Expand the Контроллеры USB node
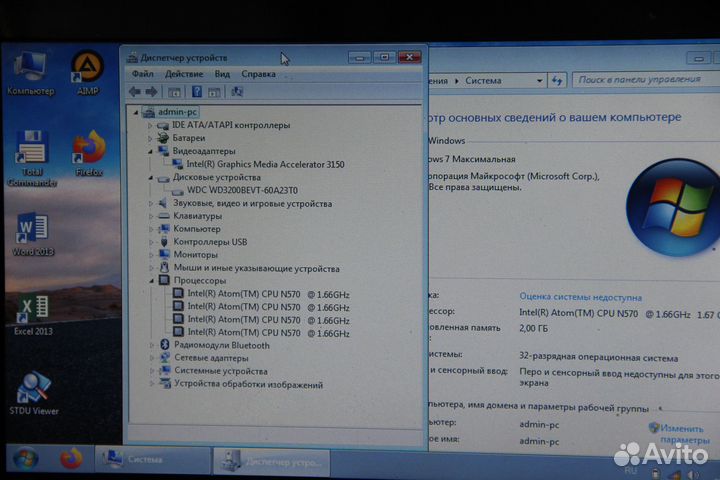The image size is (720, 480). pyautogui.click(x=151, y=242)
